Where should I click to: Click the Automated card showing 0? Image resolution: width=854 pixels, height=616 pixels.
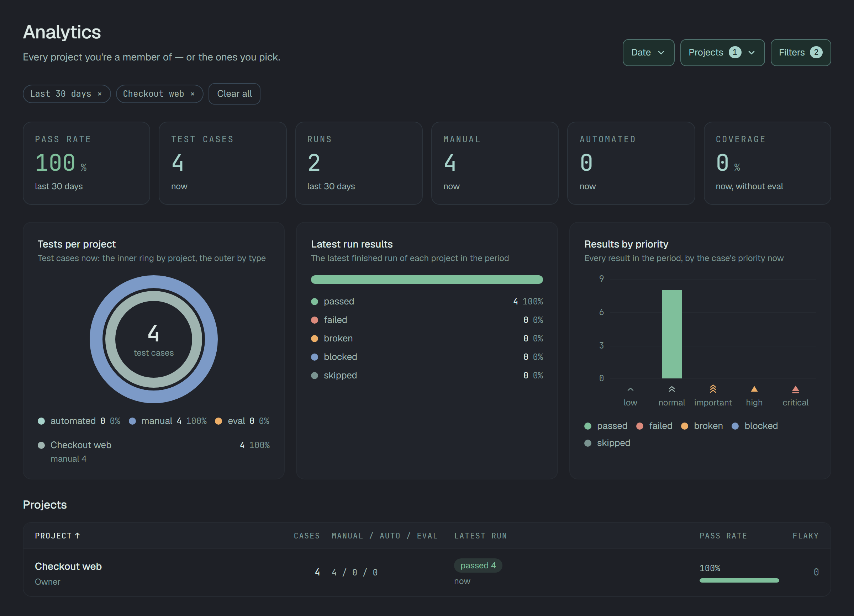631,163
